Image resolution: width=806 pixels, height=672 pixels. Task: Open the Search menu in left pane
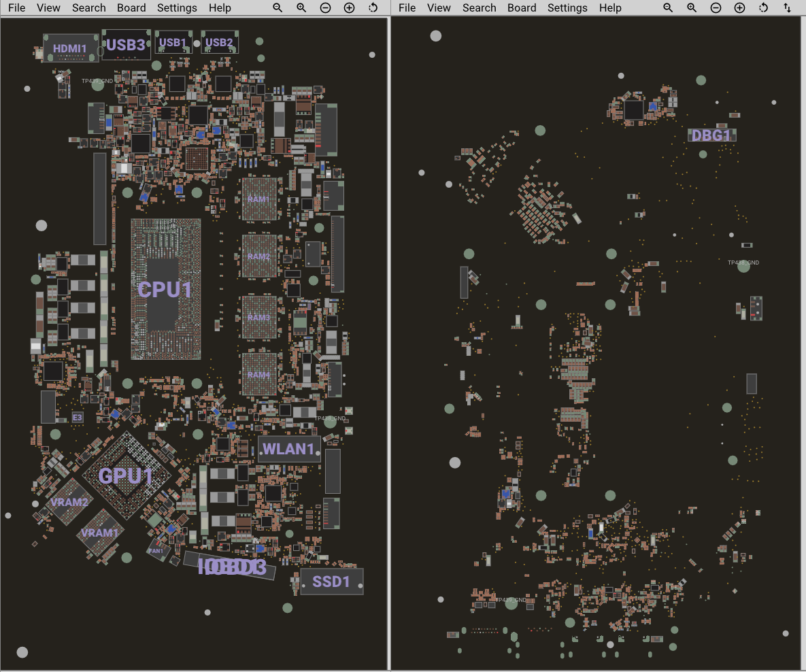tap(89, 7)
